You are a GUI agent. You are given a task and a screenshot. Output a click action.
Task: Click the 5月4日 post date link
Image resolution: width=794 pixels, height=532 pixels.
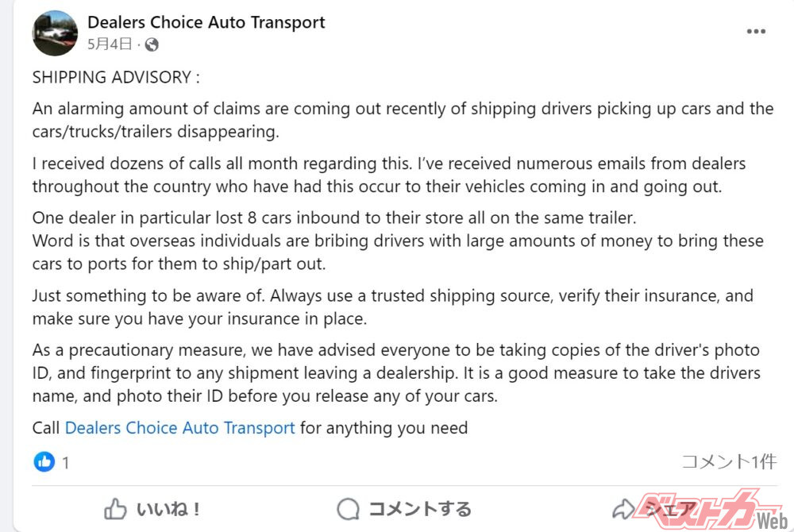pos(110,44)
